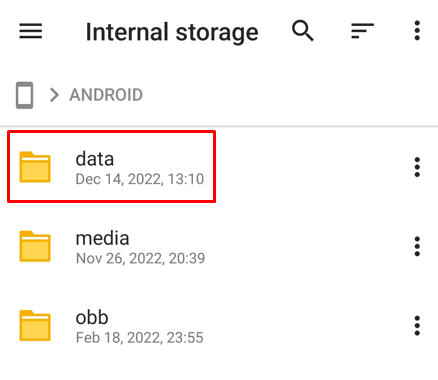Open the data folder by name

click(95, 159)
